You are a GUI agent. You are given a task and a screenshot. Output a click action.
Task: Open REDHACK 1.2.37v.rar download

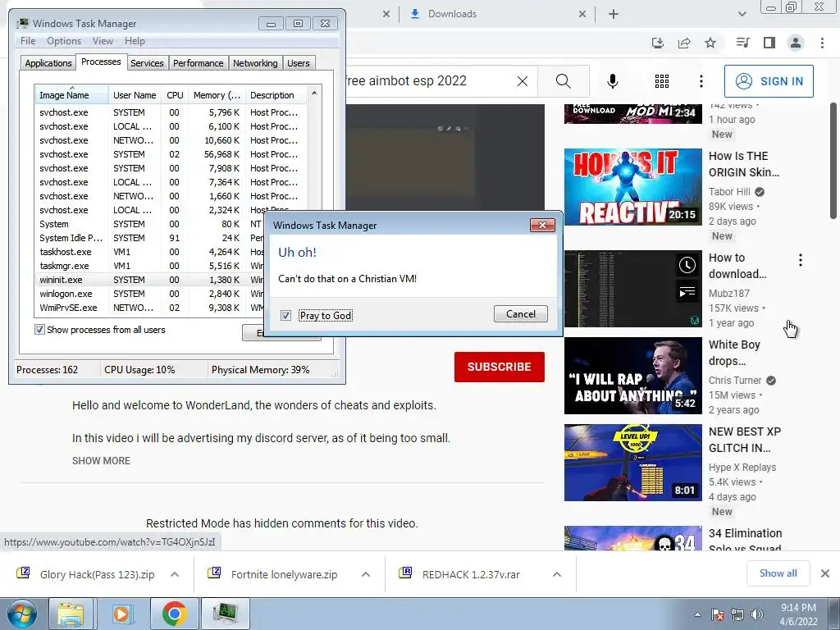(470, 574)
